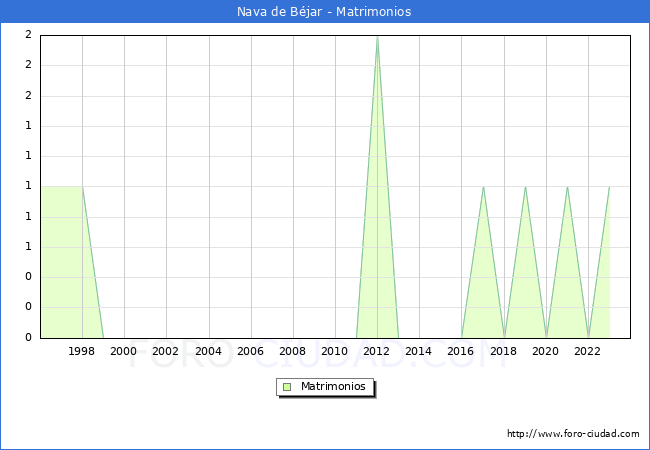
Task: Click the 2021 peak data point
Action: 568,187
